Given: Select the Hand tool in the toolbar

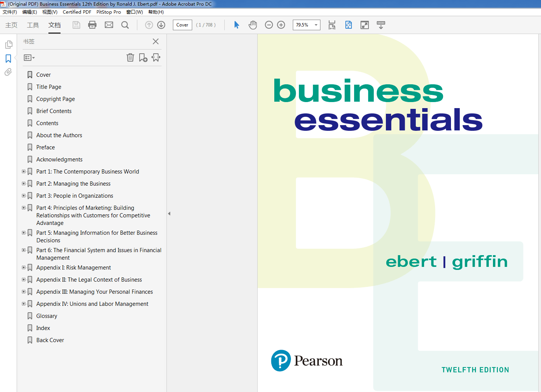Looking at the screenshot, I should (x=252, y=25).
